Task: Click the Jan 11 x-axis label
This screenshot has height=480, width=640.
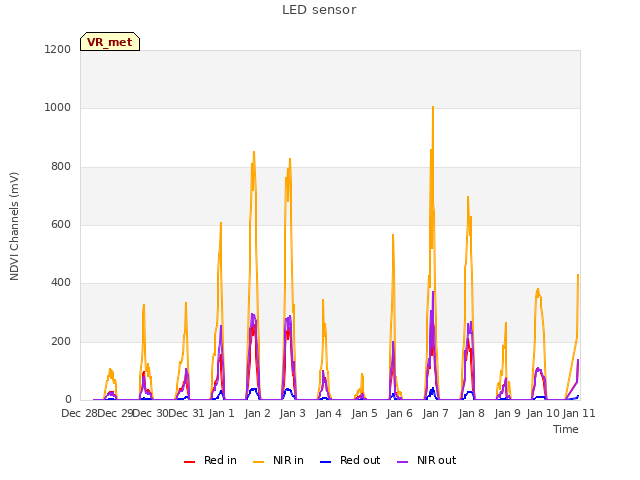Action: (x=579, y=413)
